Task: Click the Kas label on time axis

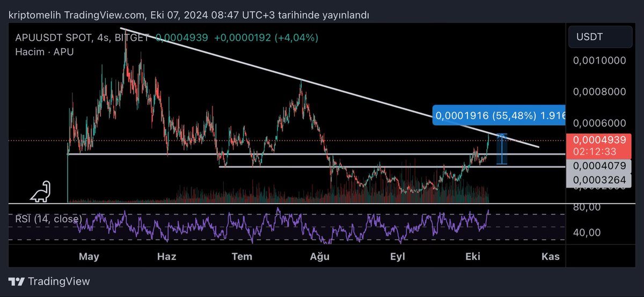Action: [x=551, y=257]
